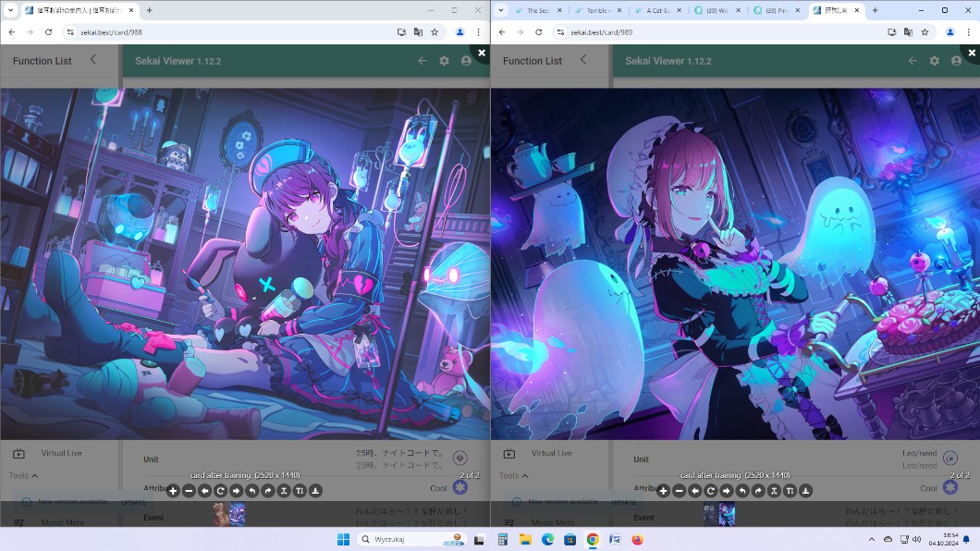Screen dimensions: 980x551
Task: Zoom out in the right window's image viewer
Action: tap(679, 491)
